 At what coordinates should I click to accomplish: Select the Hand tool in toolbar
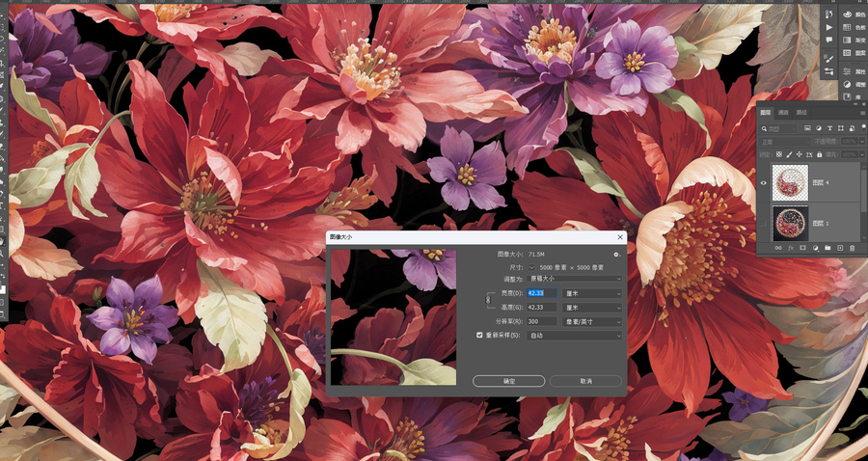coord(4,242)
